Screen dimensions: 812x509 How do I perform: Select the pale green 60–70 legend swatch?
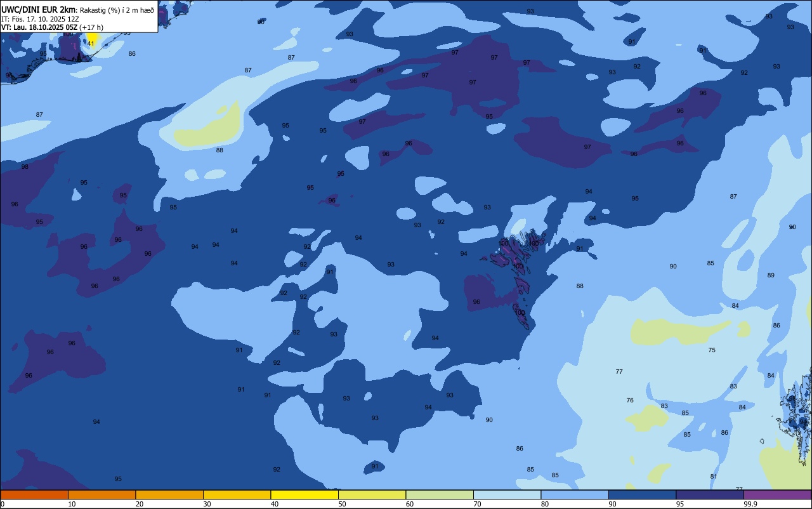coord(440,495)
